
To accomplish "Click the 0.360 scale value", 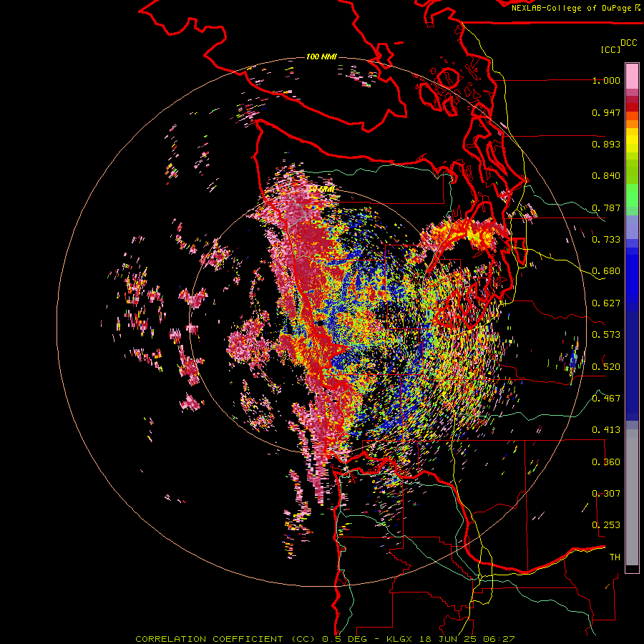I will click(606, 462).
